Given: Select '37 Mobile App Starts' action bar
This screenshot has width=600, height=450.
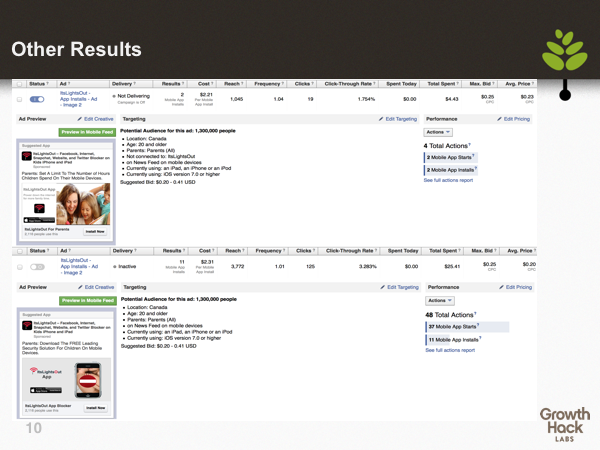Looking at the screenshot, I should coord(467,327).
